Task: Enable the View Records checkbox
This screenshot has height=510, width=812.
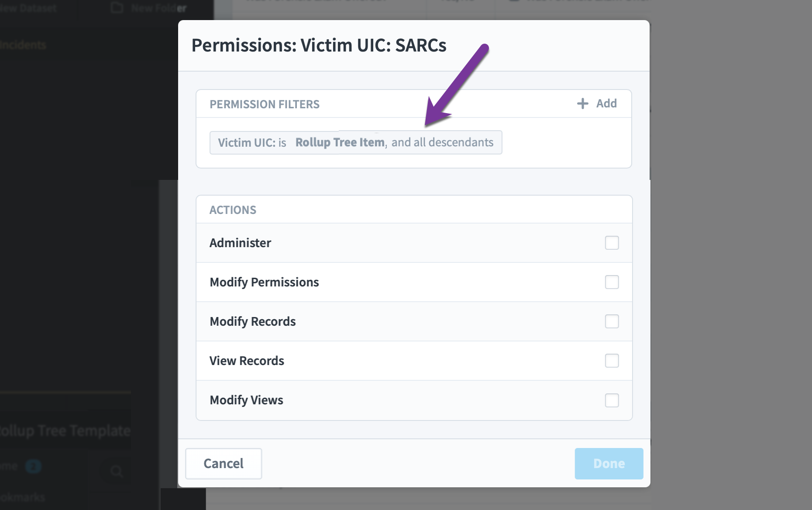Action: [x=612, y=361]
